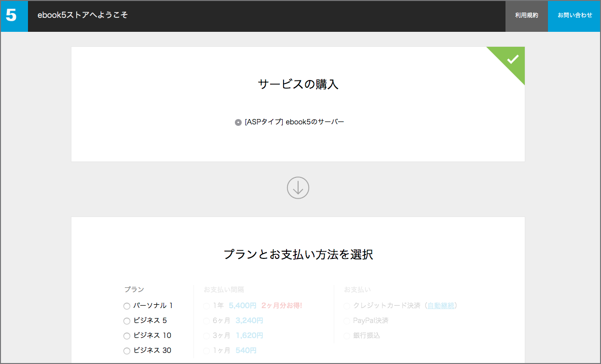Click the プラン column label
601x364 pixels.
coord(134,290)
